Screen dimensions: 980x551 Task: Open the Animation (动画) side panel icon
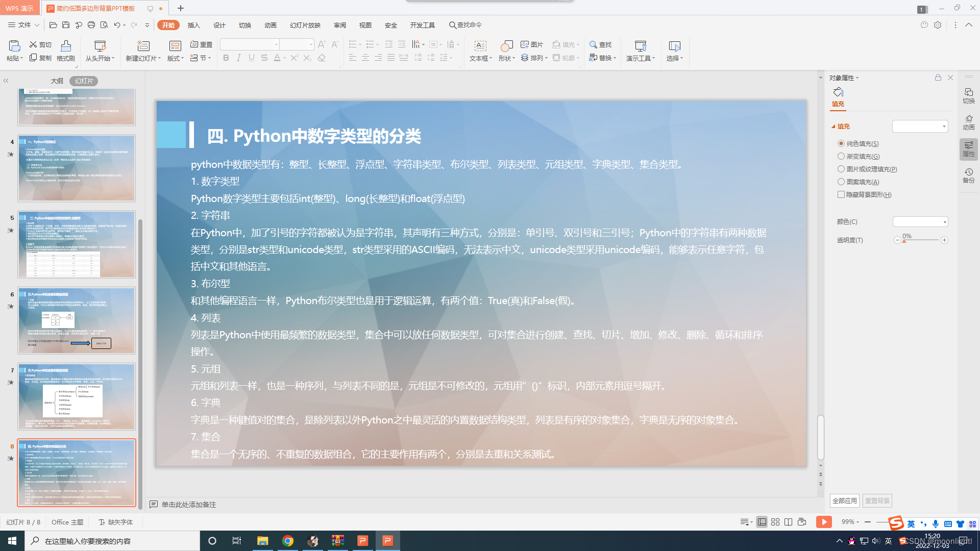[x=968, y=122]
